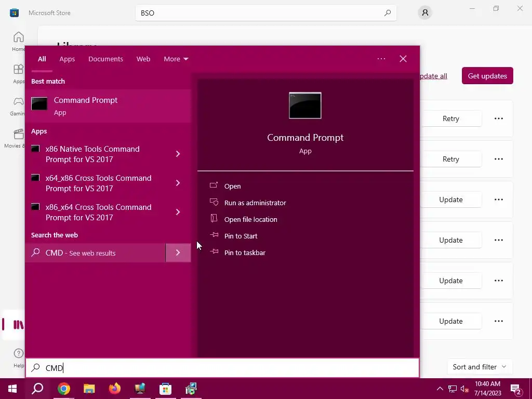Click the taskbar search icon
The image size is (532, 399).
[x=37, y=389]
